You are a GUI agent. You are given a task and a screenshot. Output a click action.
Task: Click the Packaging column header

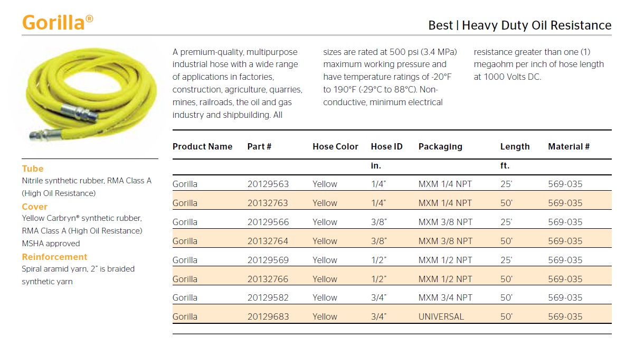coord(440,147)
